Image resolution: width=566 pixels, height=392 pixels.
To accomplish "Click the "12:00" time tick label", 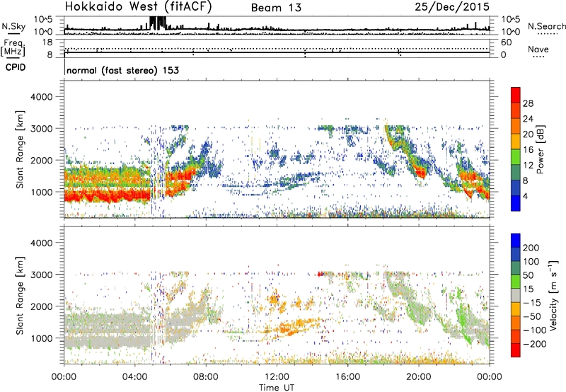I will point(277,377).
